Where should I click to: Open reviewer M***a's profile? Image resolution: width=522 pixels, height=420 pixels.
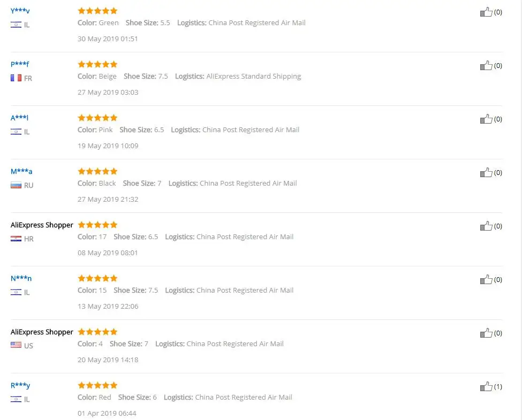point(21,171)
